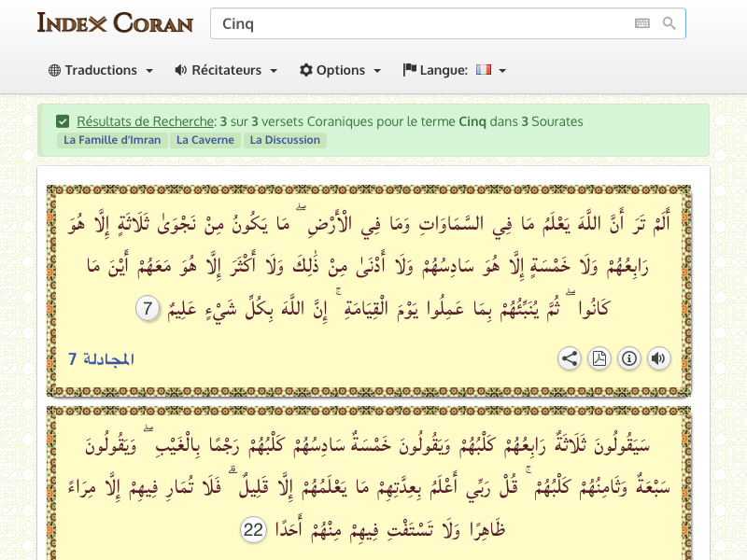Click the gear icon beside Options
Image resolution: width=747 pixels, height=560 pixels.
click(306, 70)
